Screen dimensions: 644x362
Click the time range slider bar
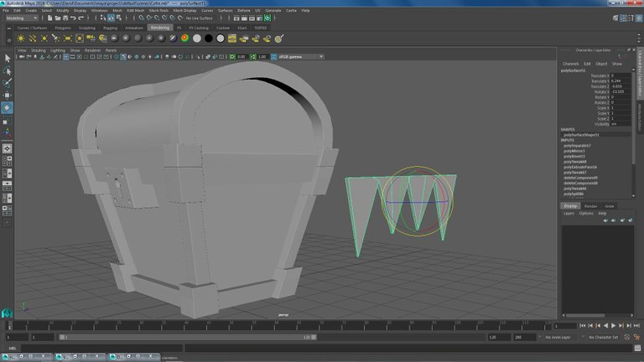pos(187,338)
